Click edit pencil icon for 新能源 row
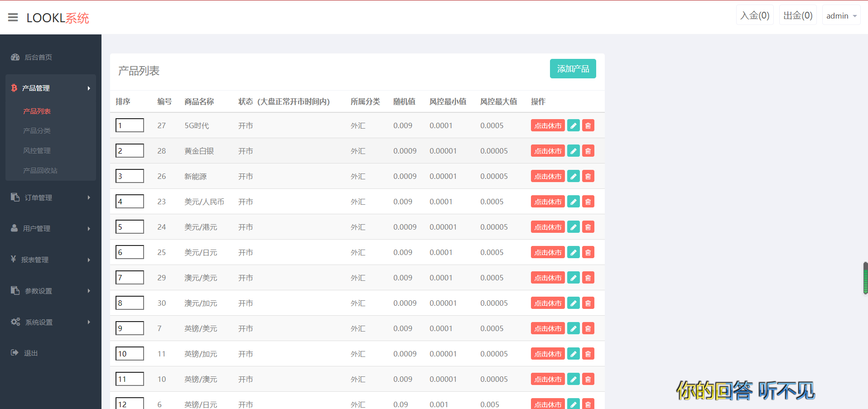Viewport: 868px width, 409px height. point(573,176)
